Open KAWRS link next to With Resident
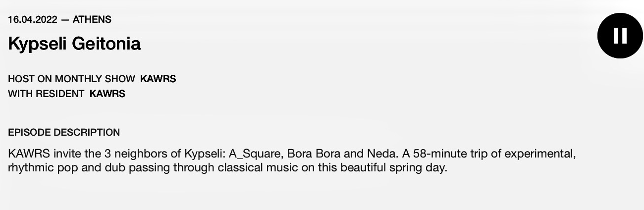 [107, 94]
